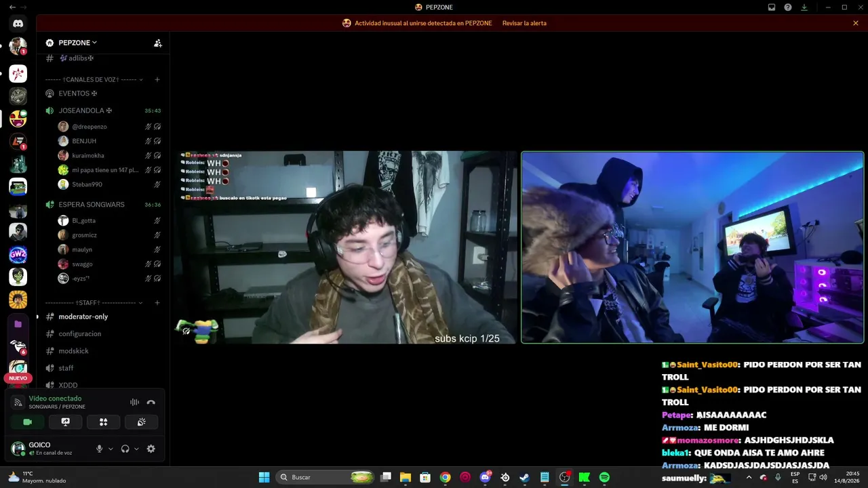Screen dimensions: 868x488
Task: Disconnect from voice with hang-up icon
Action: [x=151, y=403]
